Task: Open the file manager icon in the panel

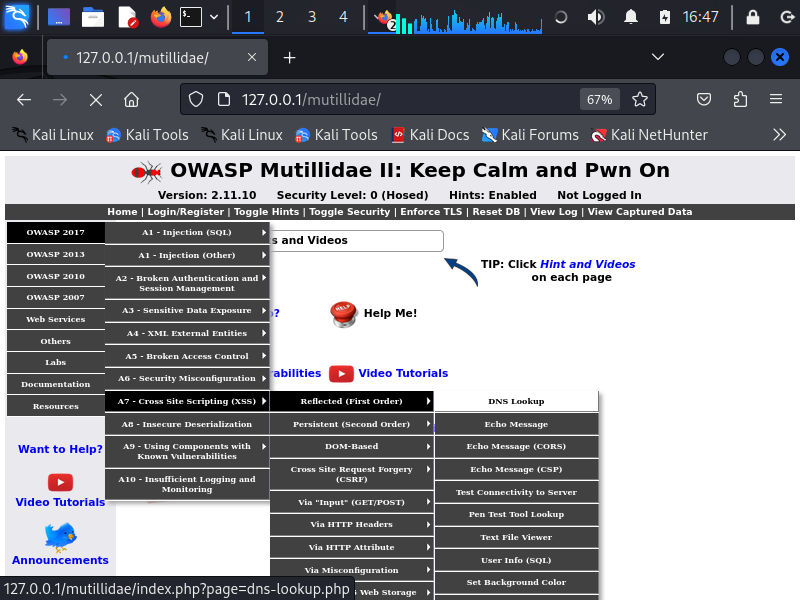Action: (x=93, y=16)
